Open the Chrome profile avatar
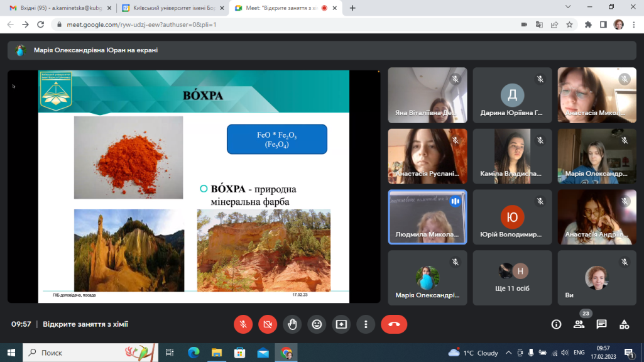This screenshot has height=362, width=644. pos(618,25)
